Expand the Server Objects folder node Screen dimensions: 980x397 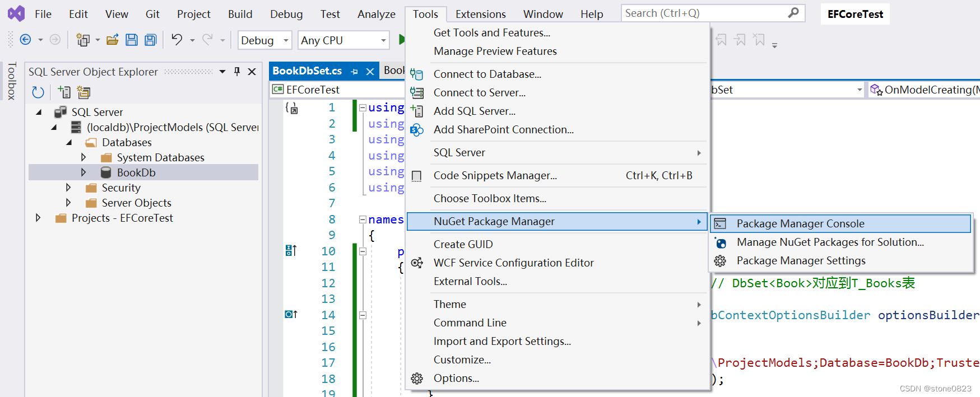pyautogui.click(x=68, y=203)
